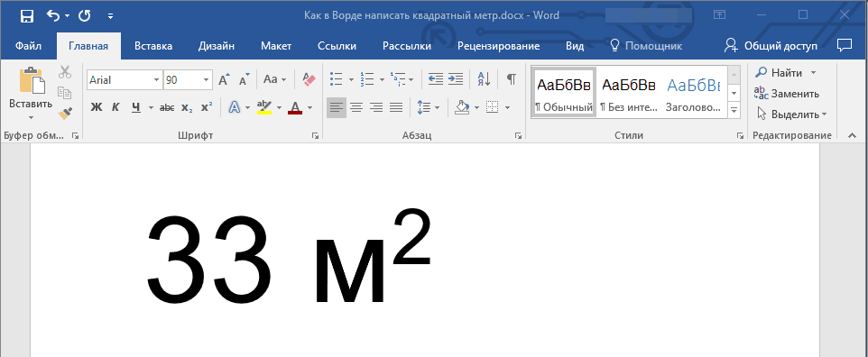Expand the Styles gallery more arrow
This screenshot has width=868, height=357.
(734, 111)
